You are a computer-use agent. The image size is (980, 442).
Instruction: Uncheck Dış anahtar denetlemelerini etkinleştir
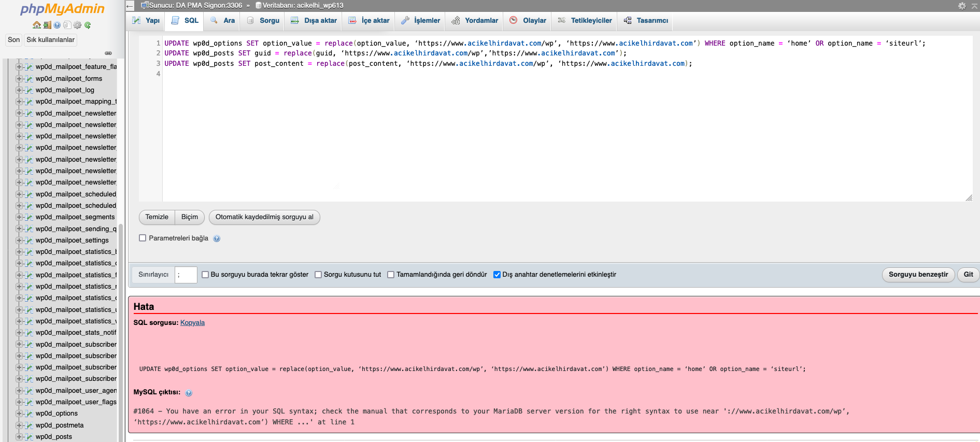[x=496, y=275]
